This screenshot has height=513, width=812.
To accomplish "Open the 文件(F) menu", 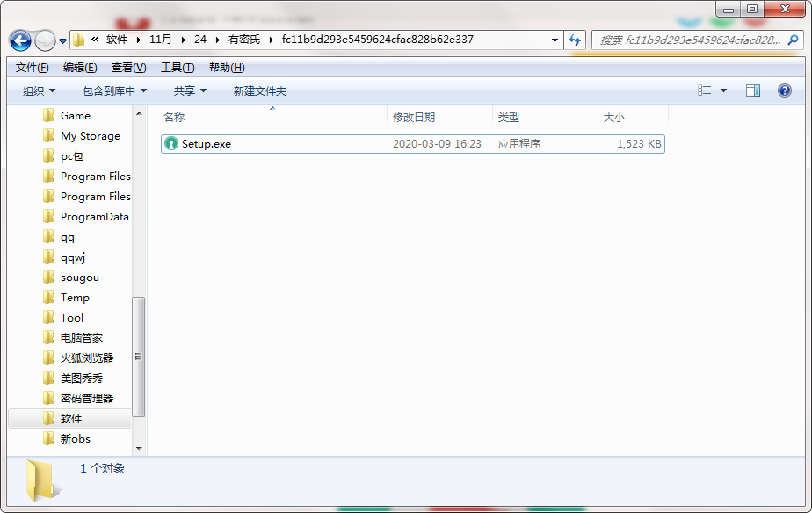I will tap(32, 68).
